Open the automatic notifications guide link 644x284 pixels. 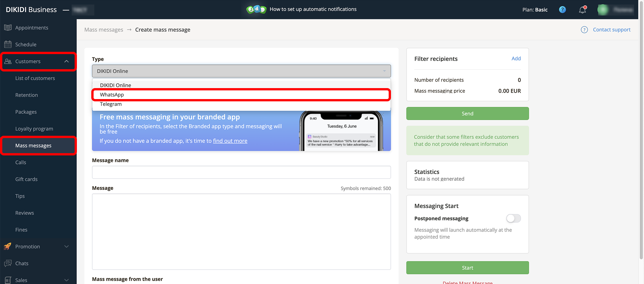[x=313, y=9]
